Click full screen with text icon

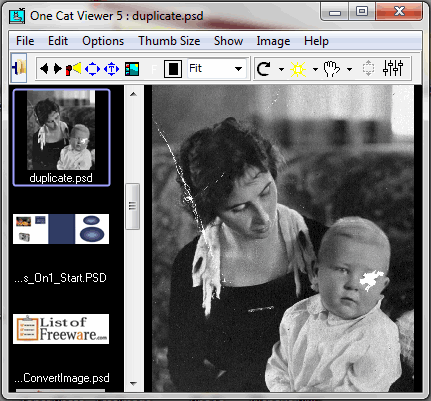(112, 69)
